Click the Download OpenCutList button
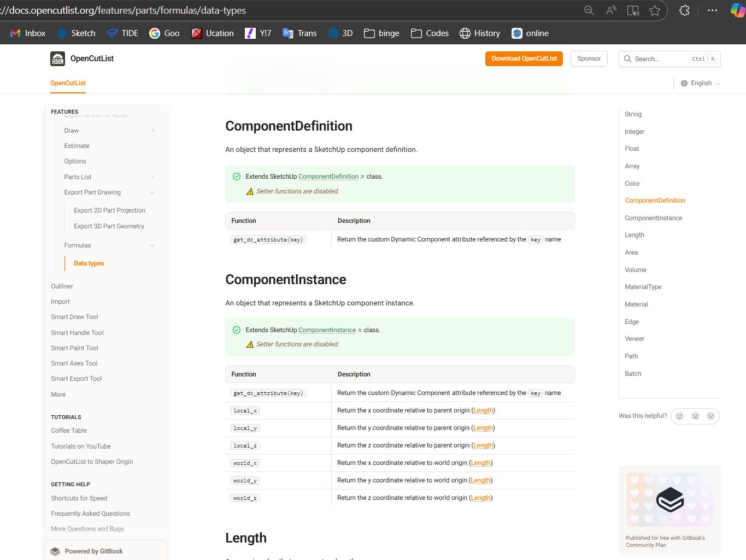Screen dimensions: 746x560 pyautogui.click(x=524, y=58)
